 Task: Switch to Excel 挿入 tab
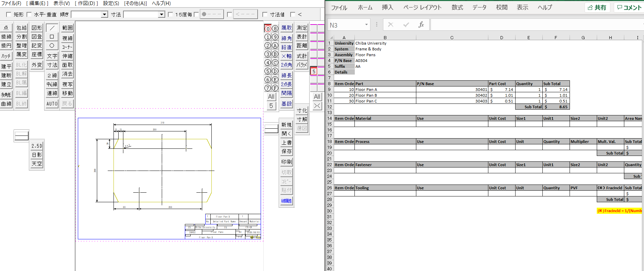pyautogui.click(x=387, y=7)
